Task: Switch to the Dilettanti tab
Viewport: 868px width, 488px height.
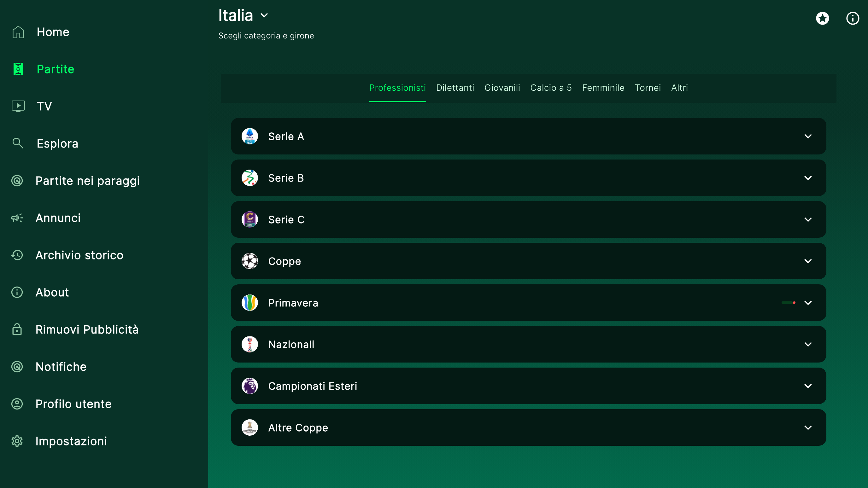Action: click(x=455, y=88)
